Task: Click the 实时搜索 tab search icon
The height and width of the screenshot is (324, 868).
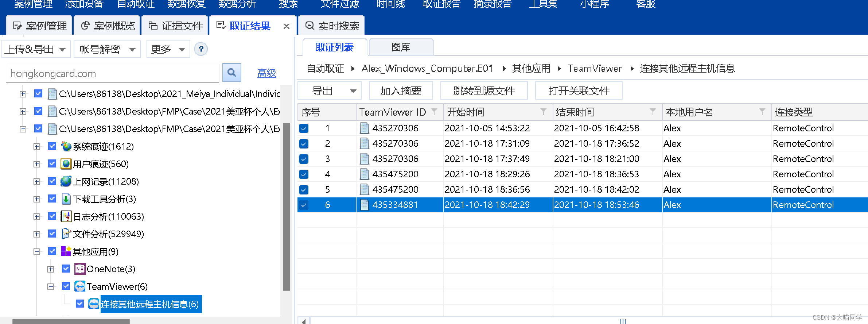Action: (x=310, y=26)
